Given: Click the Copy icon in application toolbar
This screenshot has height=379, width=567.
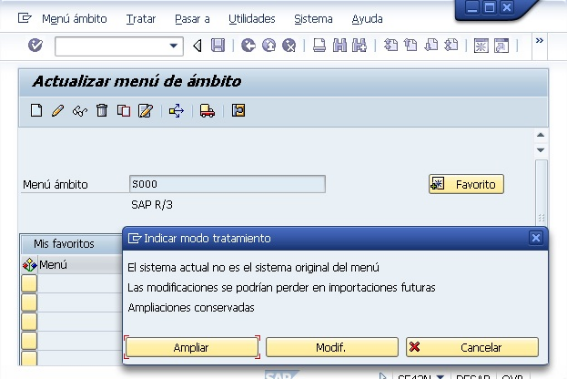Looking at the screenshot, I should click(x=123, y=111).
